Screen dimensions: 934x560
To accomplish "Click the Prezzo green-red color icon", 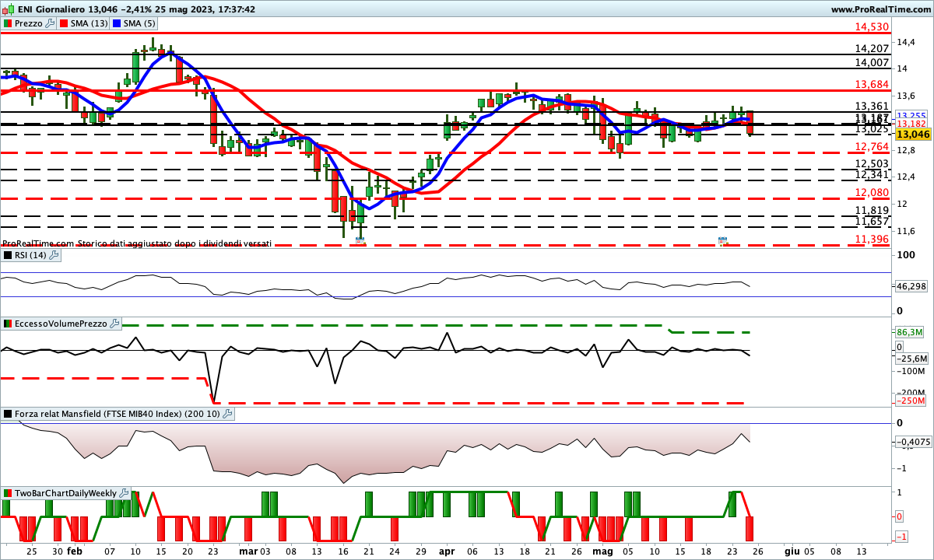I will [8, 23].
